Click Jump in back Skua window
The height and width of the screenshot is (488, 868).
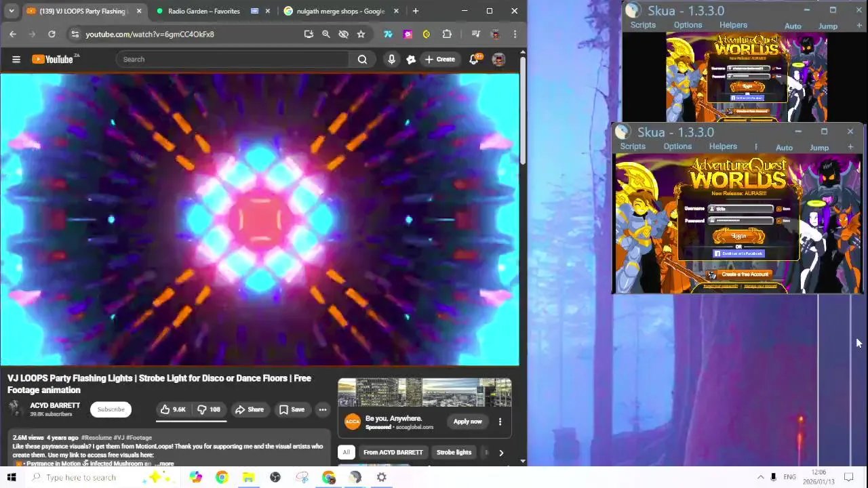pos(828,26)
